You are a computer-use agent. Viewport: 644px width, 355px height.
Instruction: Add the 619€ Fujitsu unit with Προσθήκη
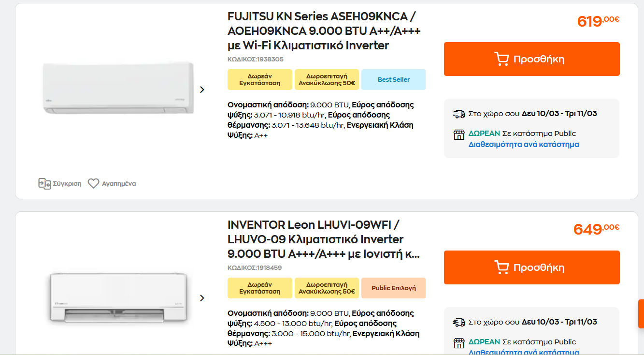point(532,59)
